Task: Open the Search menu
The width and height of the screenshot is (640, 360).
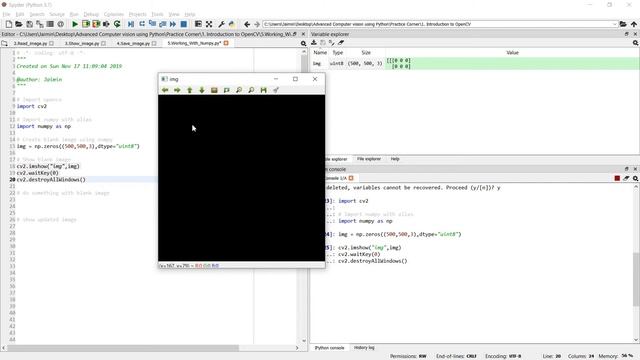Action: tap(37, 14)
